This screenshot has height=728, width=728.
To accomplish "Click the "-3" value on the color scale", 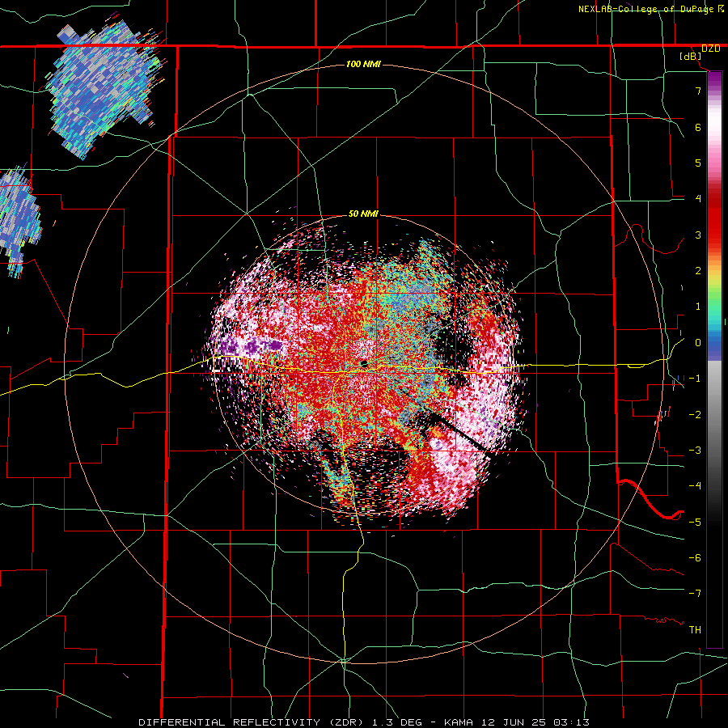I will 695,451.
